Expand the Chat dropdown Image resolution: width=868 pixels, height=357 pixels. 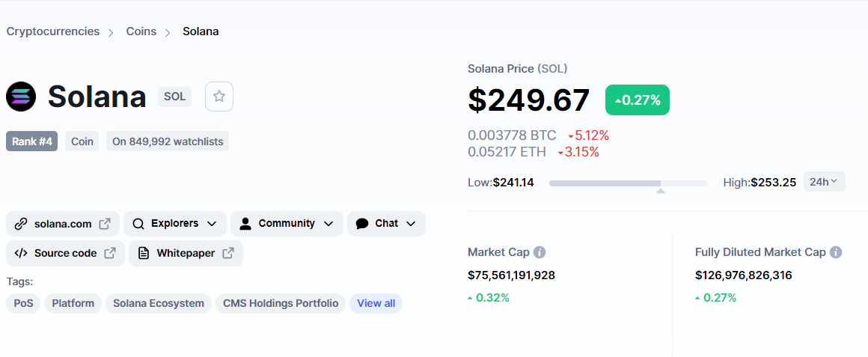tap(411, 224)
